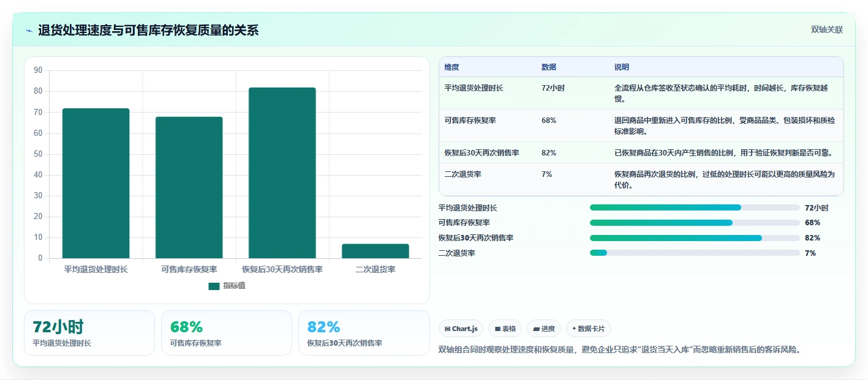
Task: Click the icon inside the 表格 chip
Action: click(497, 329)
